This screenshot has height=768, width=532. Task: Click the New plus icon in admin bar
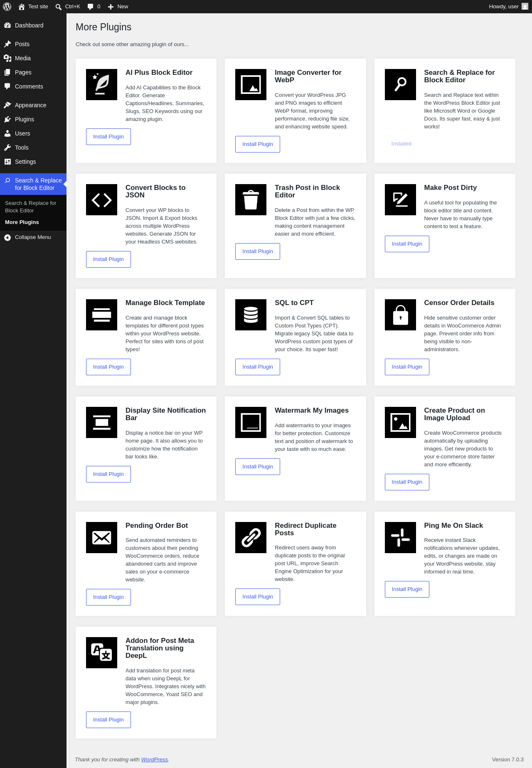pos(111,7)
